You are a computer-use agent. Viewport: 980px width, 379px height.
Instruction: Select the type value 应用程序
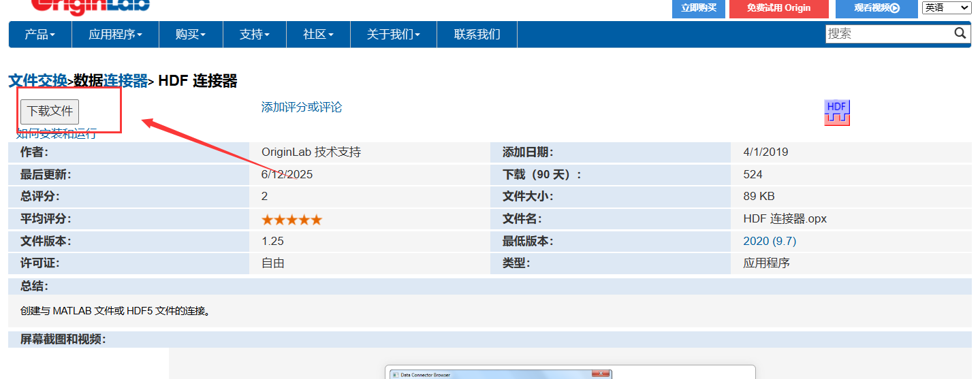click(767, 263)
